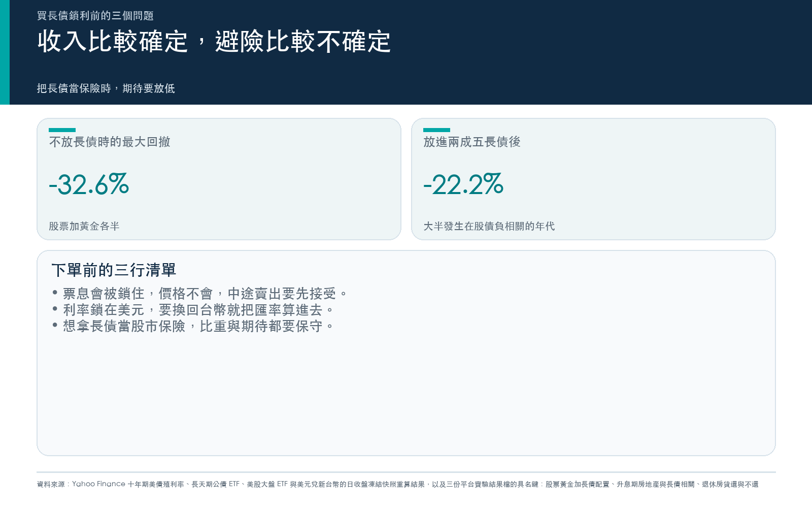Screen dimensions: 812x508
Task: Select the label 放進兩成五長債後
Action: pos(472,142)
